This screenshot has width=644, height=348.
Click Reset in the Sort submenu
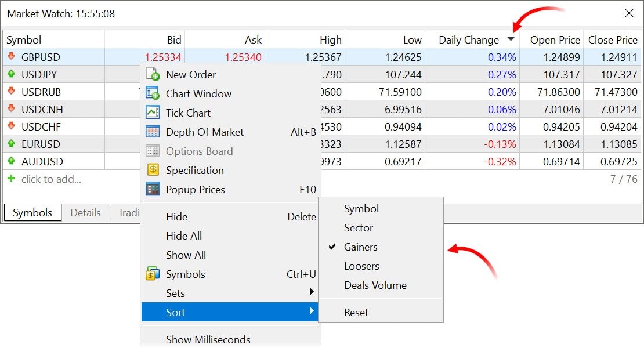point(355,312)
